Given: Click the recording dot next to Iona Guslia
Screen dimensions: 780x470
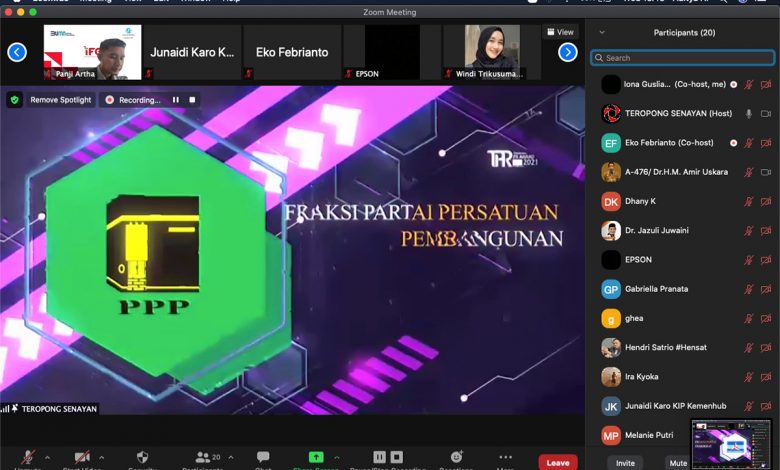Looking at the screenshot, I should coord(733,85).
